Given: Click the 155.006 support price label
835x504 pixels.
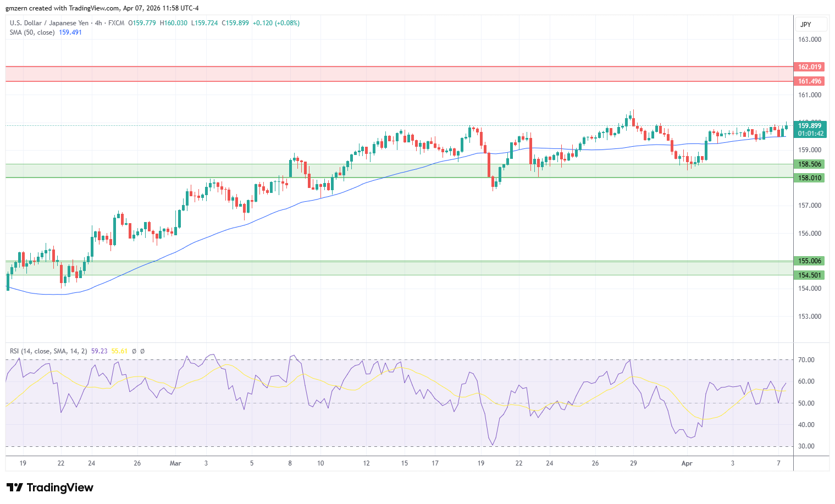Looking at the screenshot, I should pos(809,261).
